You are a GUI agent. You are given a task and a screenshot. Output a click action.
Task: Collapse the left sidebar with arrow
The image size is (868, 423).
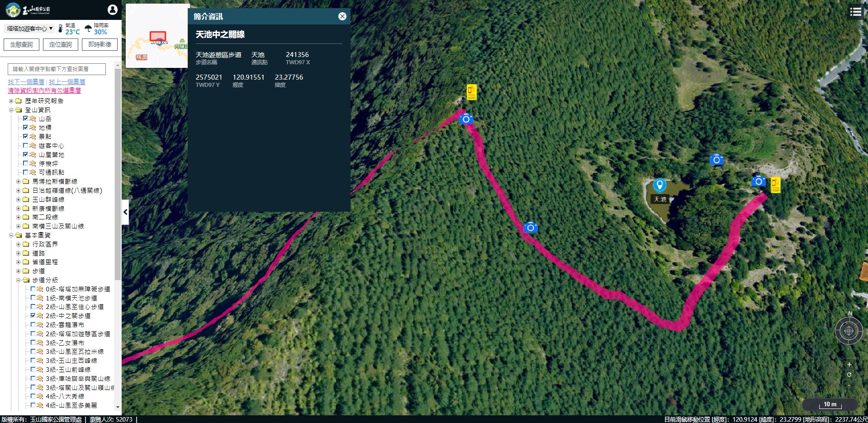point(125,212)
